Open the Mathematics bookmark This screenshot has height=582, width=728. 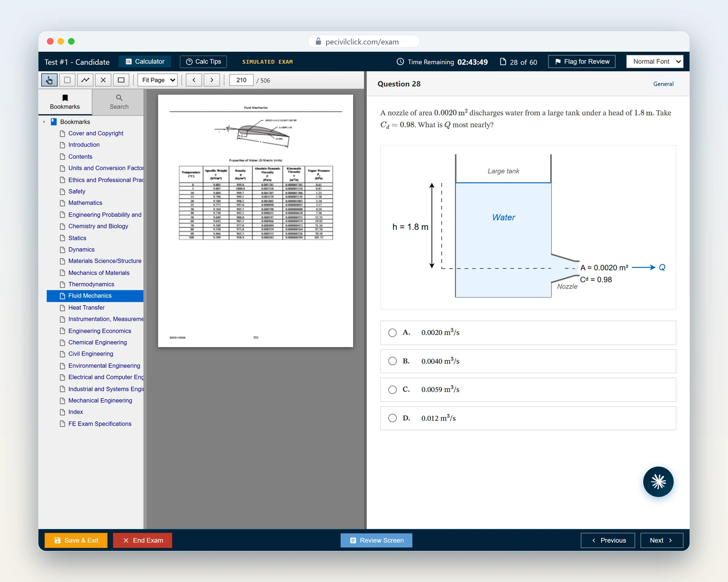tap(85, 203)
